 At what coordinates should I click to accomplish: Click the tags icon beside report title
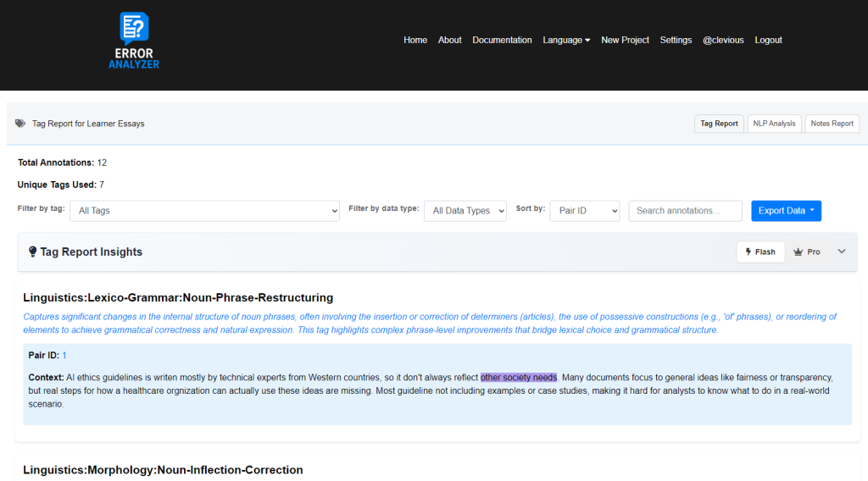click(20, 124)
